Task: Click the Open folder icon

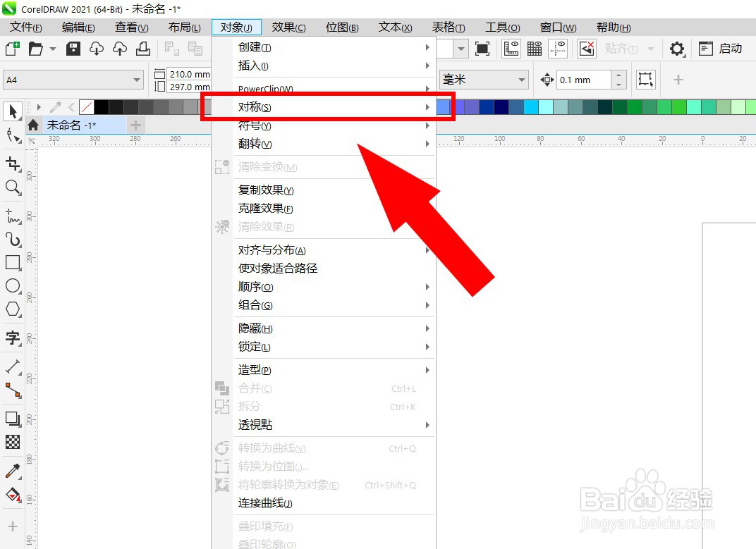Action: (x=36, y=49)
